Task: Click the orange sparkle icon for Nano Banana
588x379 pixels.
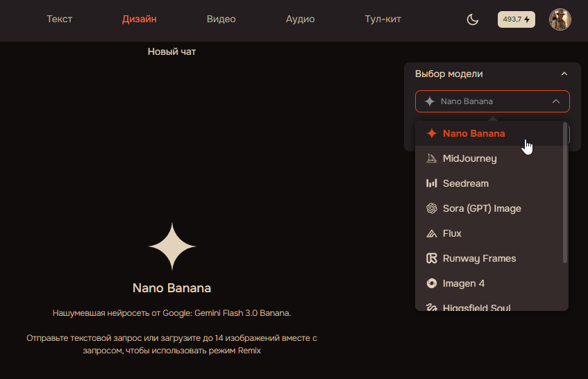Action: click(x=432, y=133)
